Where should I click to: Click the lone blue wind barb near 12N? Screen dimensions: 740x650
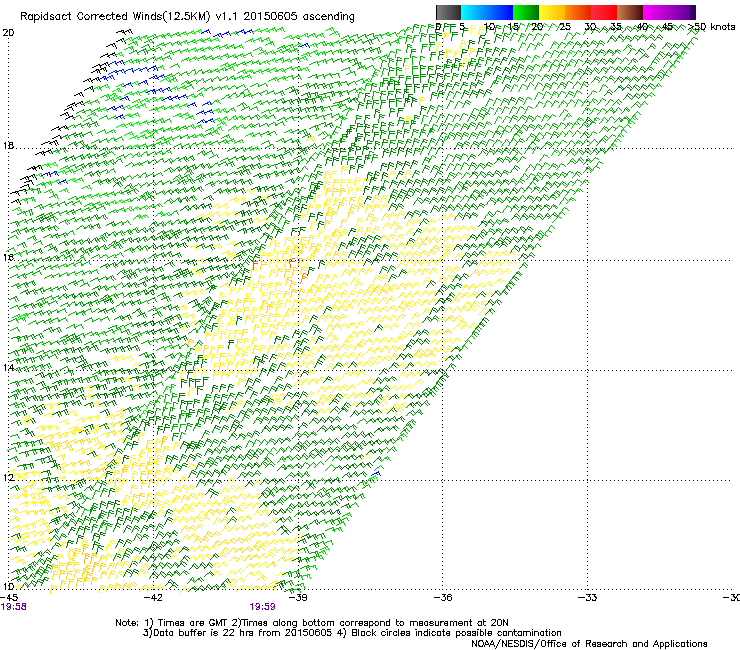[376, 473]
